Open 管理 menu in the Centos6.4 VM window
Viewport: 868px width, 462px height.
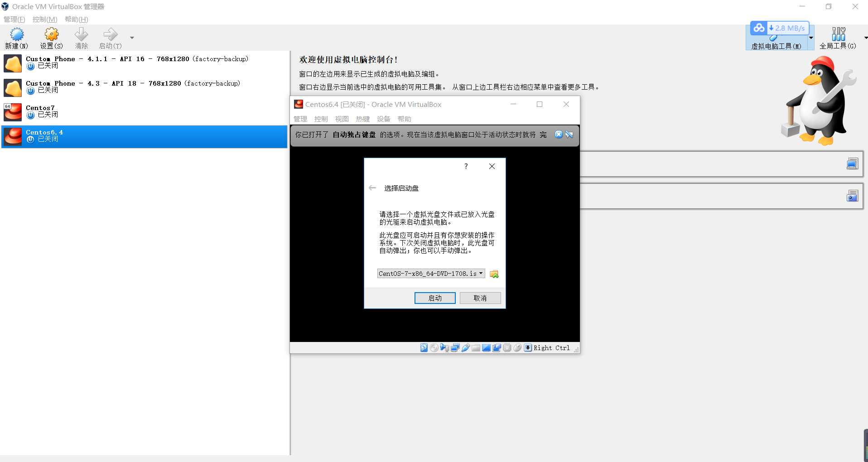pos(300,119)
